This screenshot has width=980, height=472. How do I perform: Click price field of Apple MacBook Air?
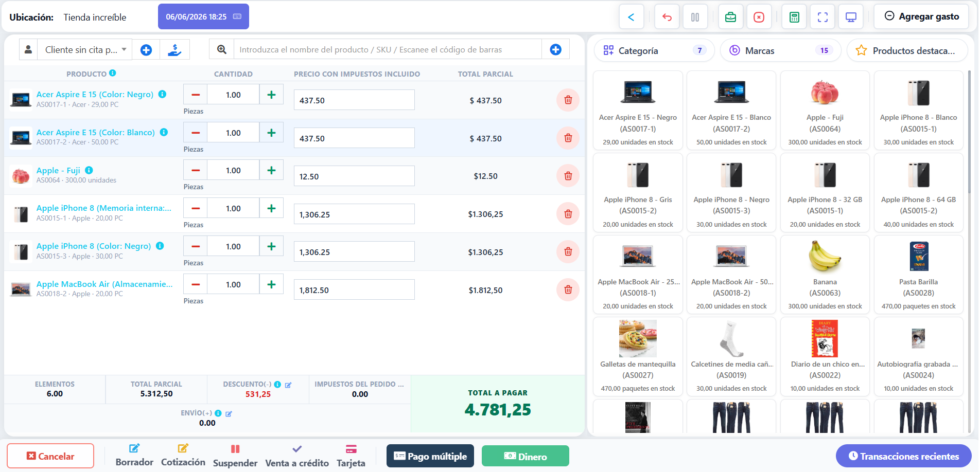(354, 289)
